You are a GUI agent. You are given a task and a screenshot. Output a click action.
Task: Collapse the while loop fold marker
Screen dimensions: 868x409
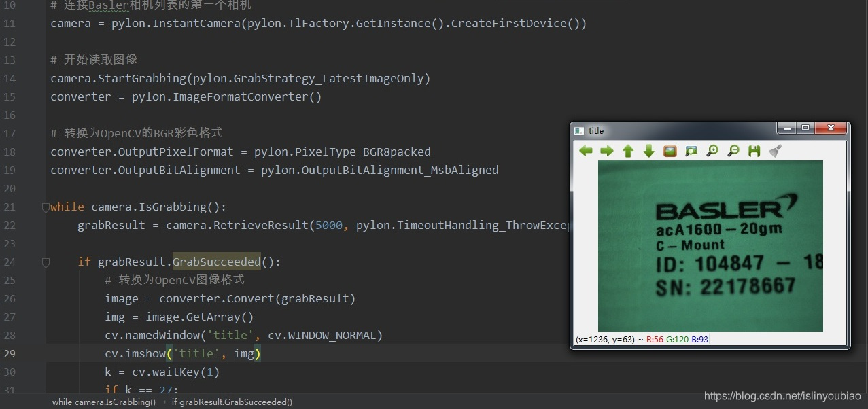[x=46, y=207]
